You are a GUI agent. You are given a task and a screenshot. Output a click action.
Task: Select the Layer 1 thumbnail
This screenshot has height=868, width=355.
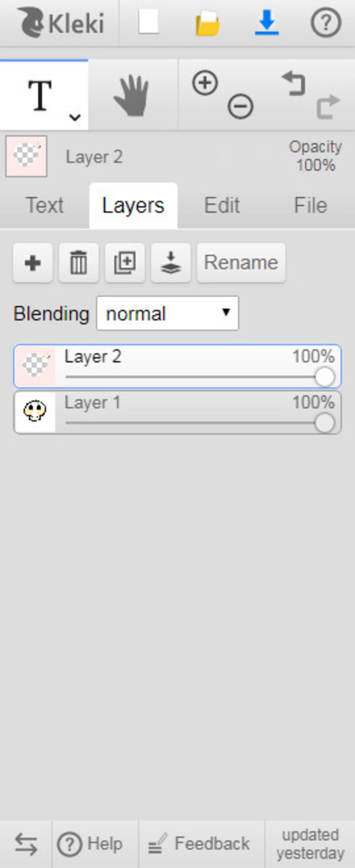(35, 412)
